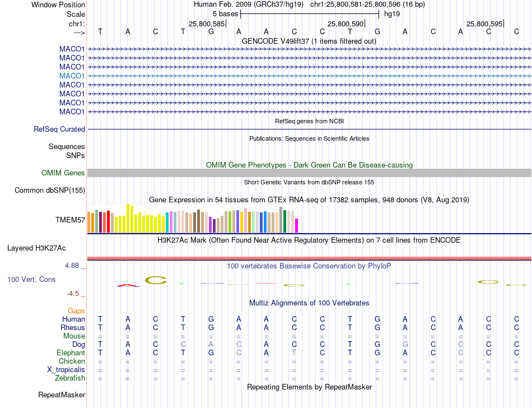Viewport: 532px width, 408px height.
Task: Click the OMIM Genes track label
Action: 63,173
